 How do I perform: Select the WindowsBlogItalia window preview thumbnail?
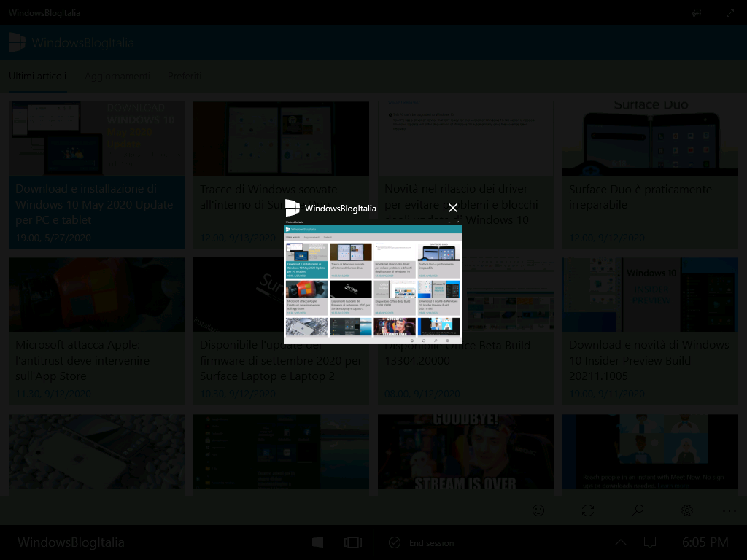[x=373, y=281]
